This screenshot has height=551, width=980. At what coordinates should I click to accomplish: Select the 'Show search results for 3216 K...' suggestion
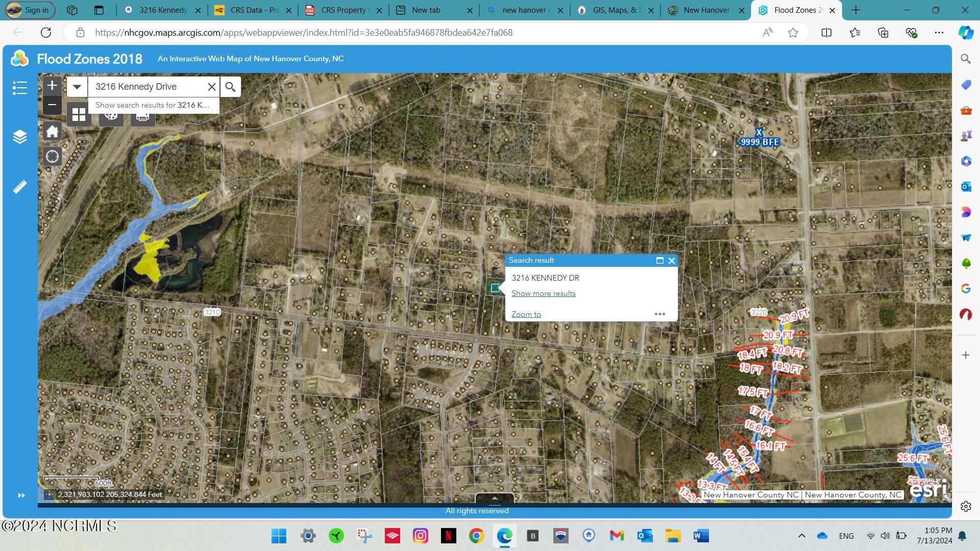pyautogui.click(x=153, y=105)
